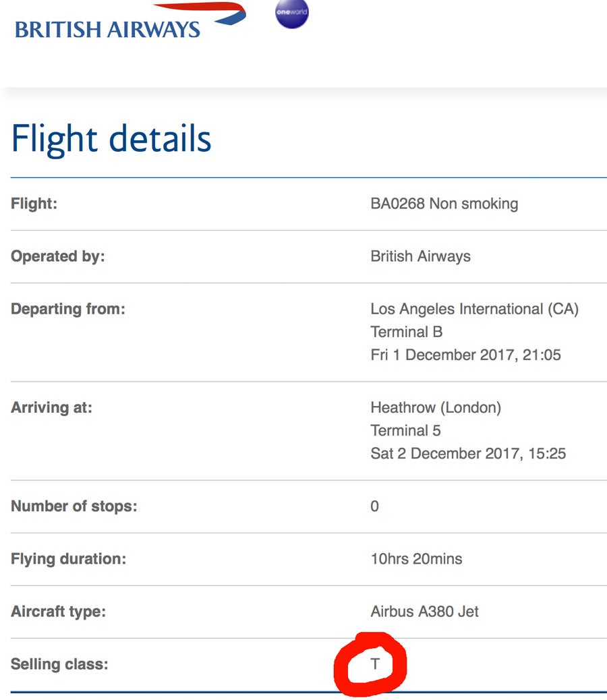The image size is (607, 700).
Task: Click the Flight label
Action: tap(34, 204)
